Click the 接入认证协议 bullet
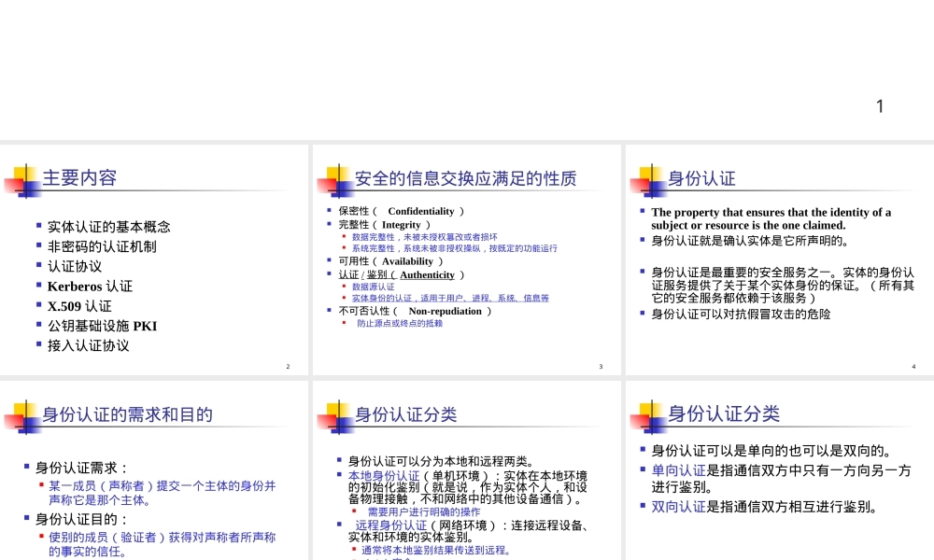Screen dimensions: 934x560 tap(88, 345)
